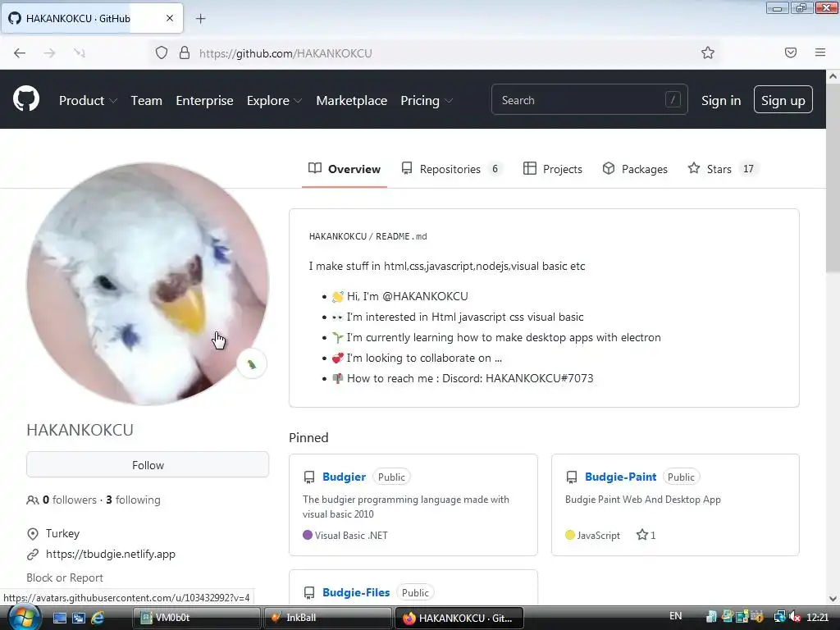Expand the Product dropdown menu
Viewport: 840px width, 630px height.
click(x=88, y=100)
